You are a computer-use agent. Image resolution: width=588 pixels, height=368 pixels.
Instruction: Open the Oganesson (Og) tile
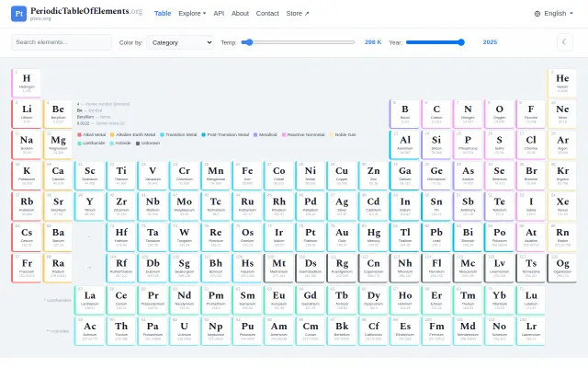coord(562,268)
